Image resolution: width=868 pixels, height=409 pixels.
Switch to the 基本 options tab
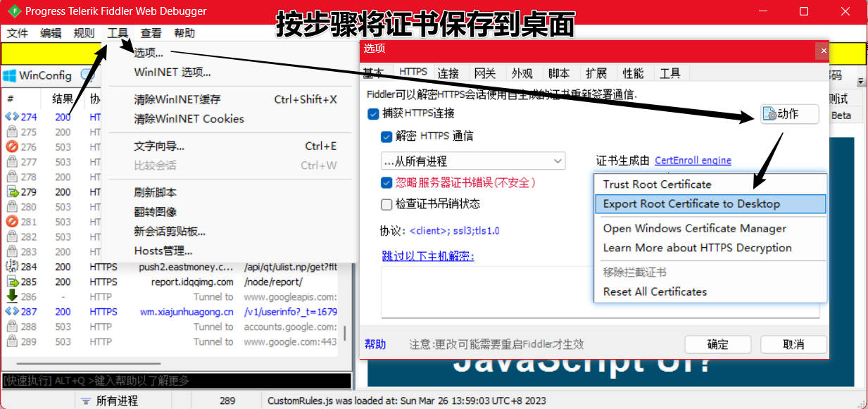pyautogui.click(x=374, y=73)
